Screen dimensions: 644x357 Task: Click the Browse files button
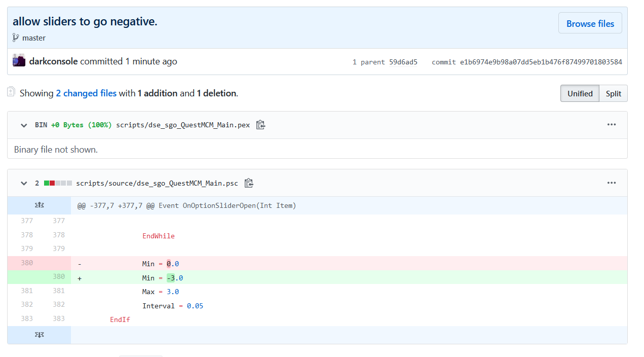590,23
